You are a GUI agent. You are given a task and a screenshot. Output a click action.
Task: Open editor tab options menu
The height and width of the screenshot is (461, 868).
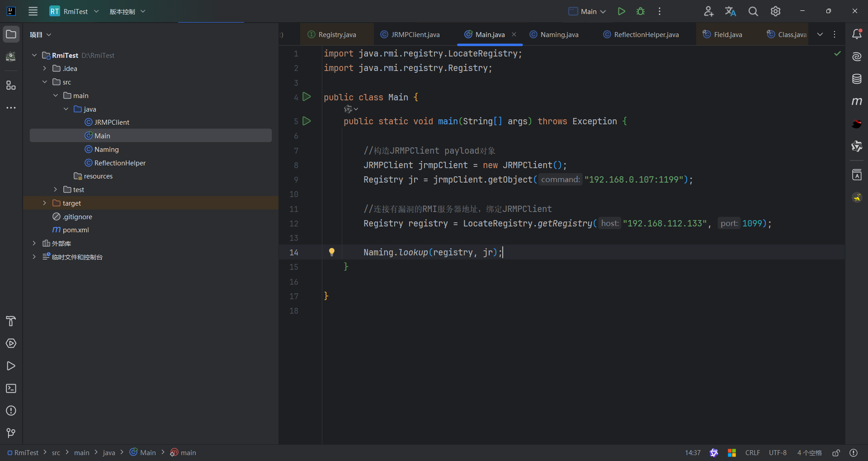835,34
